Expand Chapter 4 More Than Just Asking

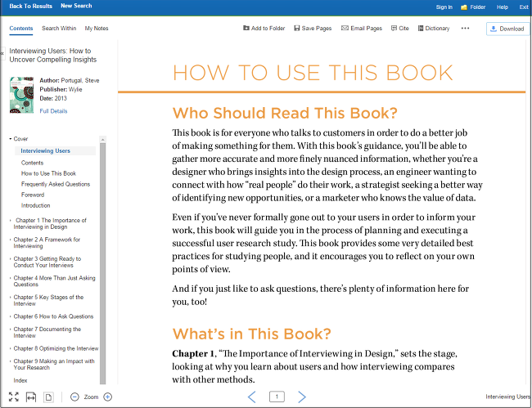pyautogui.click(x=11, y=279)
